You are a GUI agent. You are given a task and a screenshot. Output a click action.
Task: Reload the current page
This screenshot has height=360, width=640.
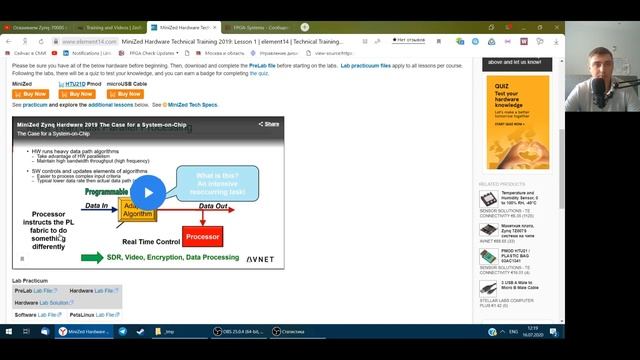[x=41, y=41]
